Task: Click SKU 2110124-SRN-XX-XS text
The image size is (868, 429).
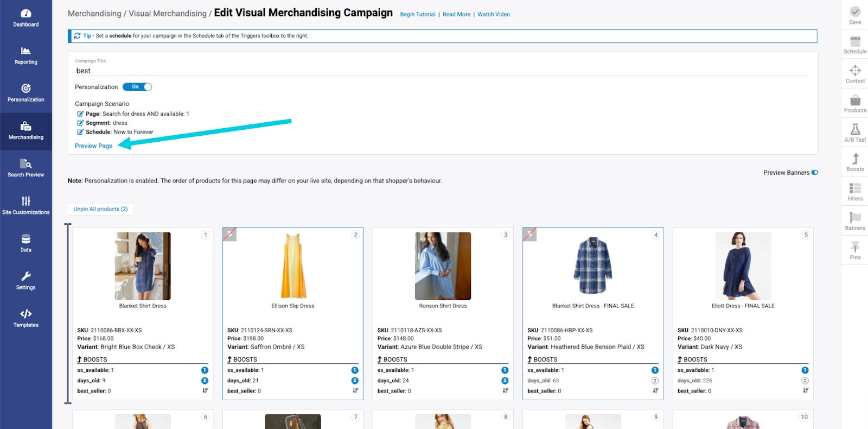Action: [x=260, y=330]
